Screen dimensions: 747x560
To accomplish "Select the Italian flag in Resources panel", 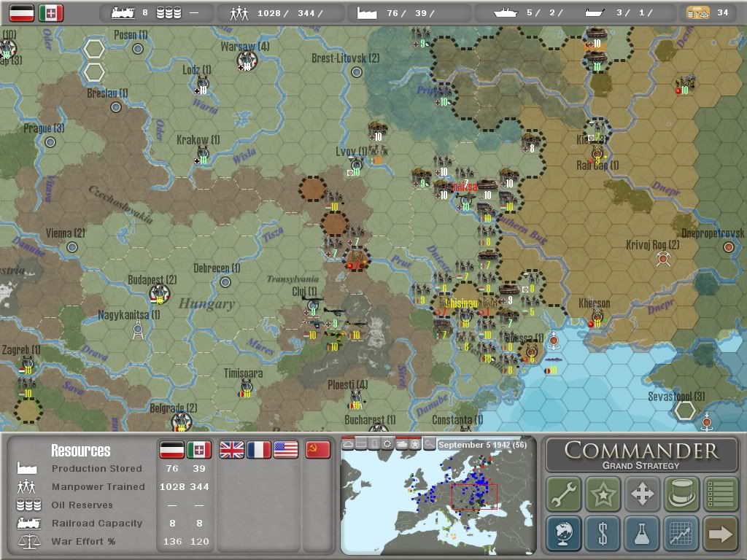I will [198, 449].
